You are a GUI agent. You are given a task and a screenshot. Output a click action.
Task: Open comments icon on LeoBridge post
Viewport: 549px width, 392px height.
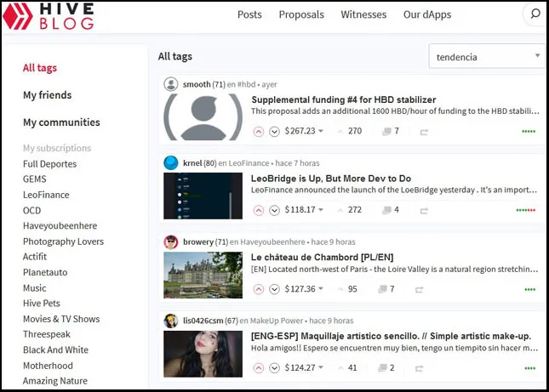[387, 210]
